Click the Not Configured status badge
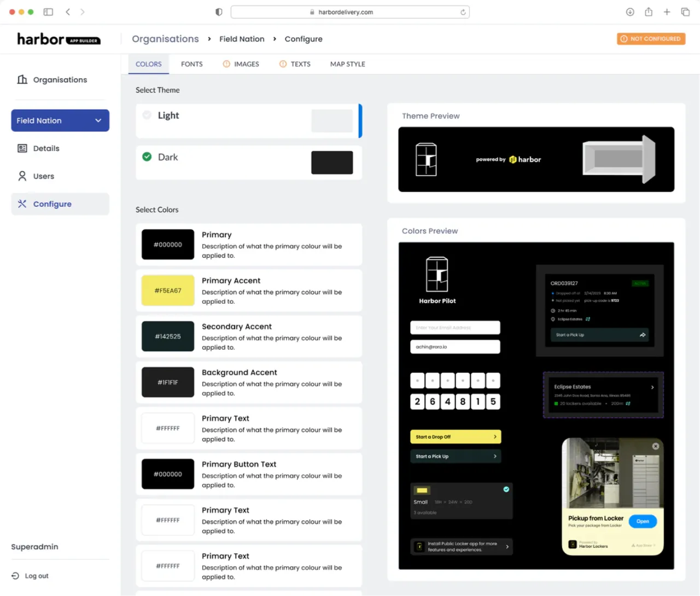This screenshot has height=596, width=700. pyautogui.click(x=651, y=39)
